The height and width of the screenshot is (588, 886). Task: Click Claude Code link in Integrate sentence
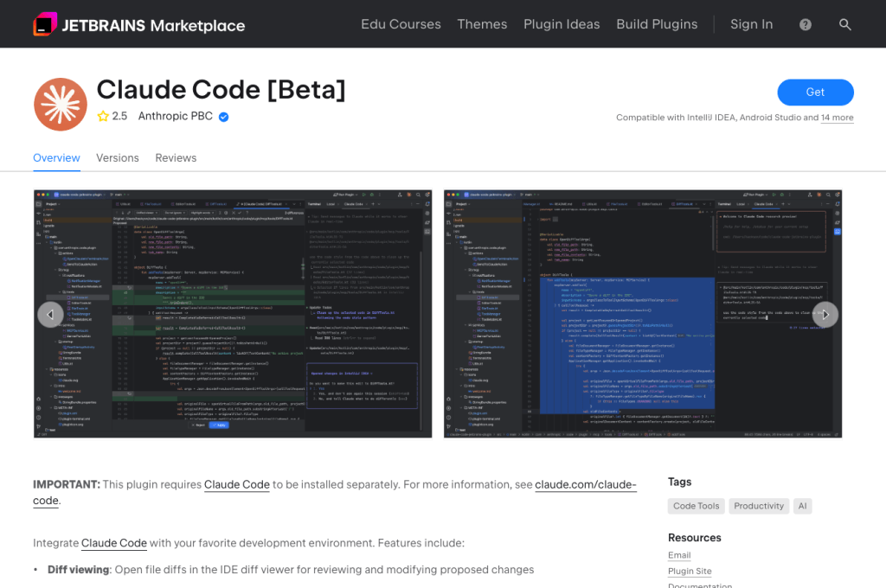pos(114,543)
